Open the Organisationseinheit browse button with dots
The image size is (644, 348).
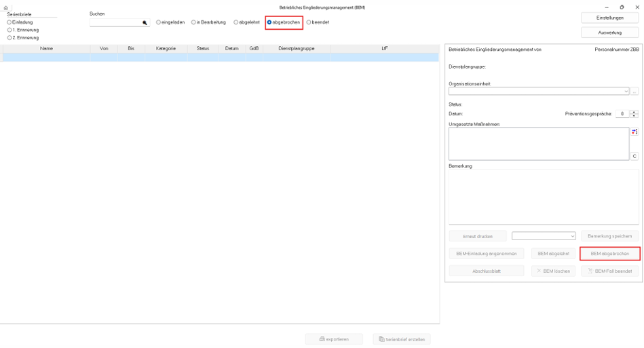point(634,91)
